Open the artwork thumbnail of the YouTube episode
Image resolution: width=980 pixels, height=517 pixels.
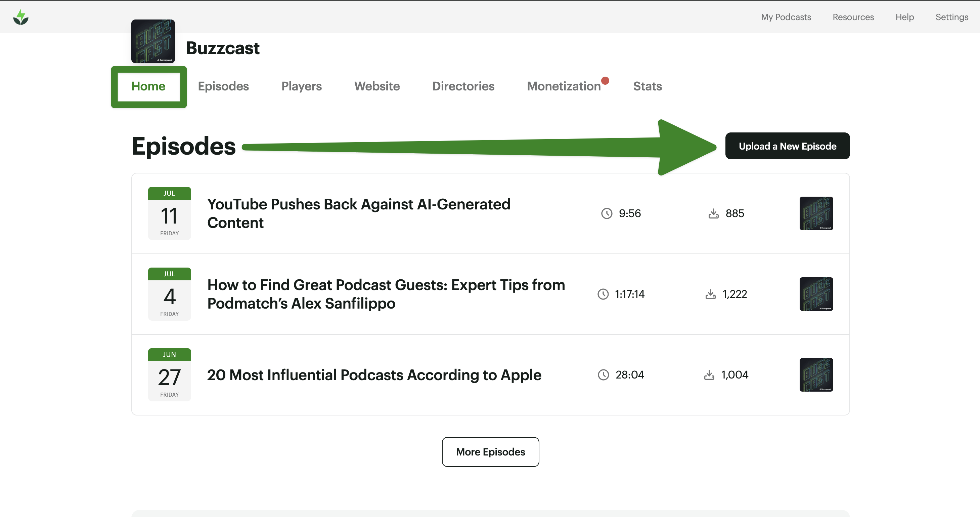[816, 213]
